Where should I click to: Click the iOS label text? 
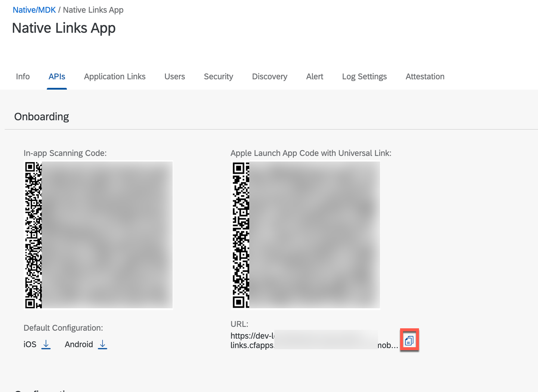click(x=30, y=344)
